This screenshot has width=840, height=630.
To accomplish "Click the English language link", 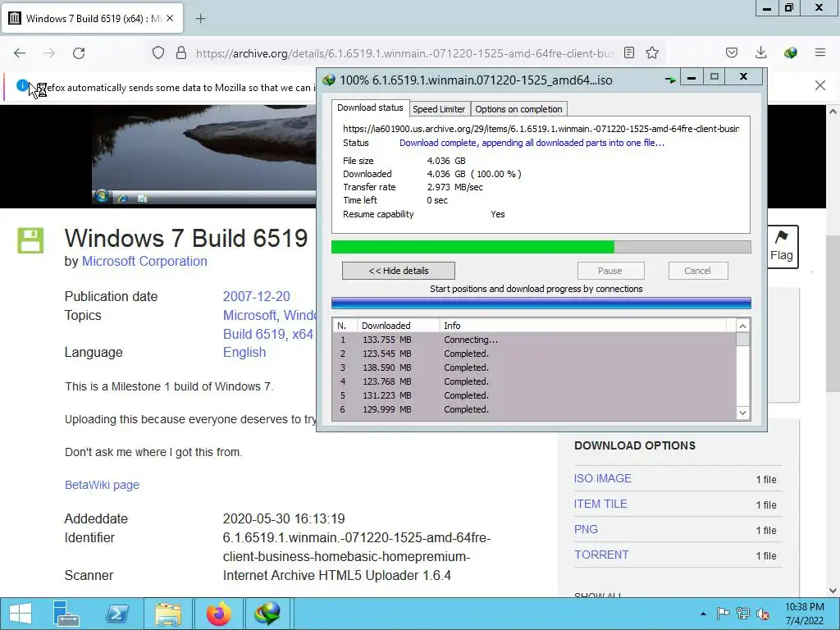I will pyautogui.click(x=244, y=353).
